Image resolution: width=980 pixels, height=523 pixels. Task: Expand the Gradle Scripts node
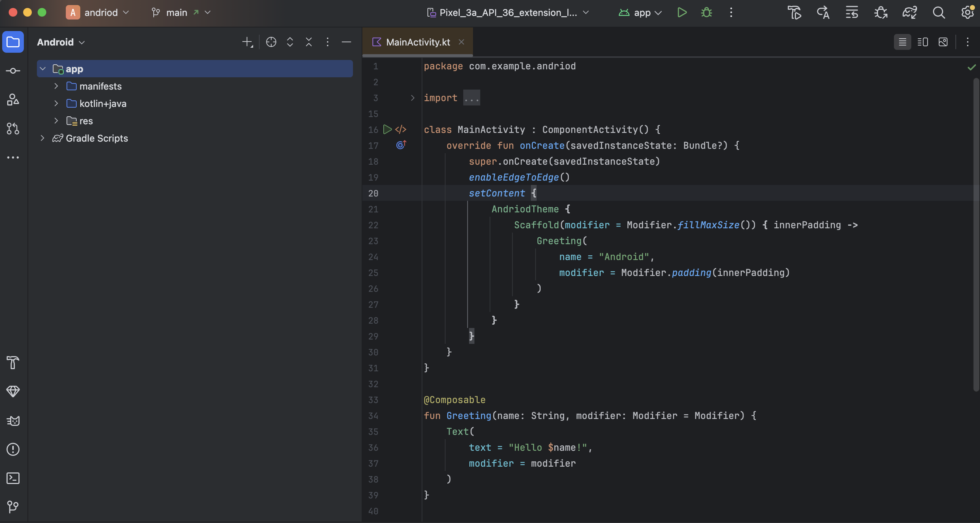point(42,138)
